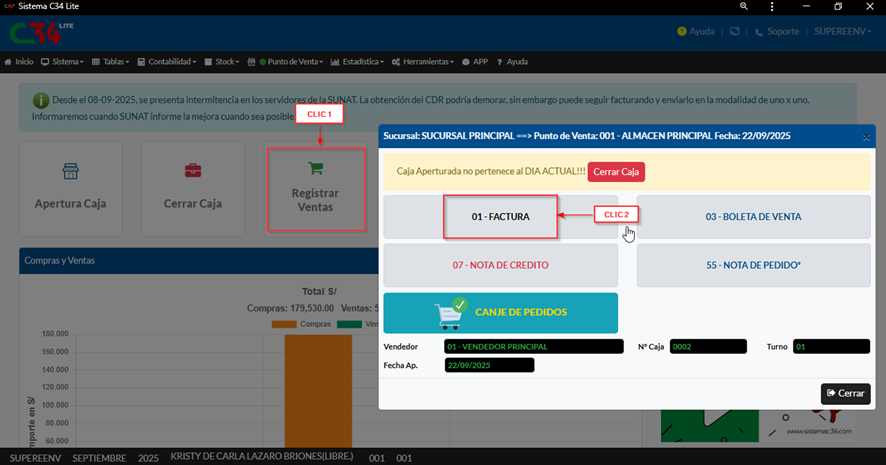Viewport: 886px width, 465px height.
Task: Select 01 - FACTURA document type
Action: pyautogui.click(x=500, y=216)
